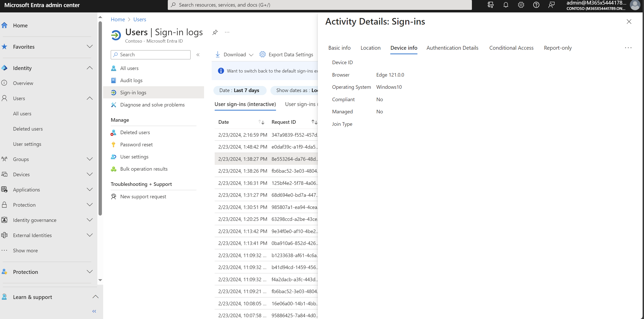644x319 pixels.
Task: Switch to the Authentication Details tab
Action: [452, 48]
